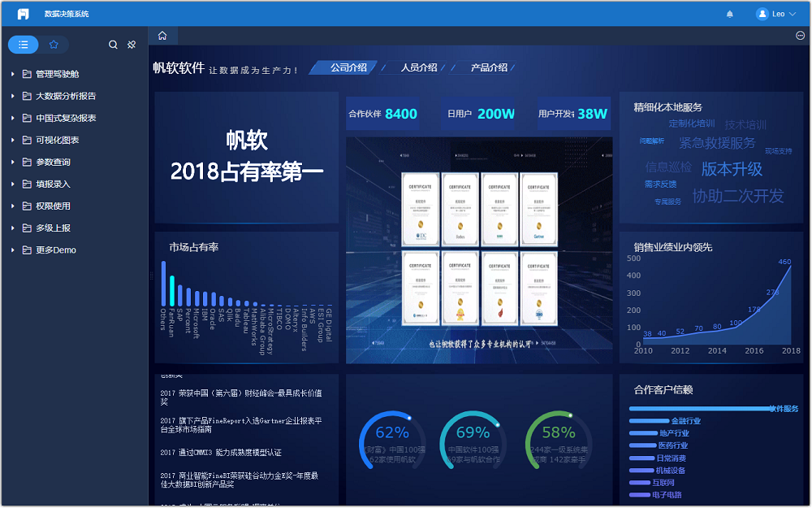Click the 管理驾驶舱 folder icon

(27, 74)
